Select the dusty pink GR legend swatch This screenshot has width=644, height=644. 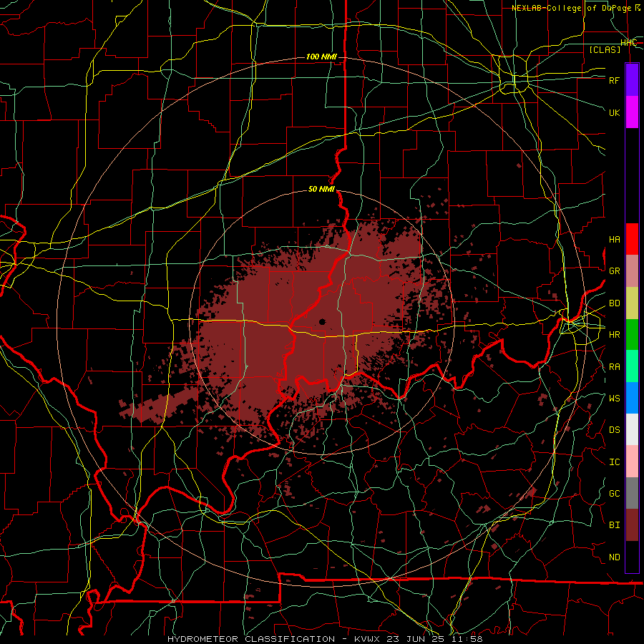point(632,271)
